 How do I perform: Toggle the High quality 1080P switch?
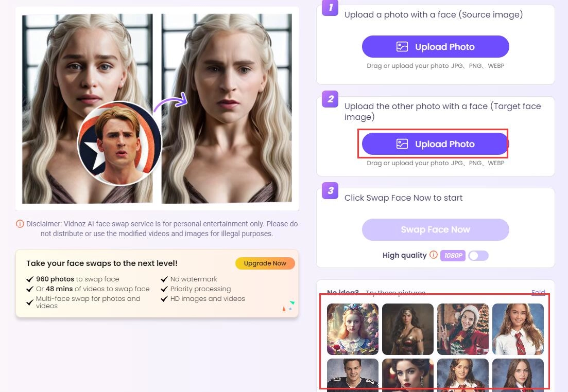pos(478,256)
